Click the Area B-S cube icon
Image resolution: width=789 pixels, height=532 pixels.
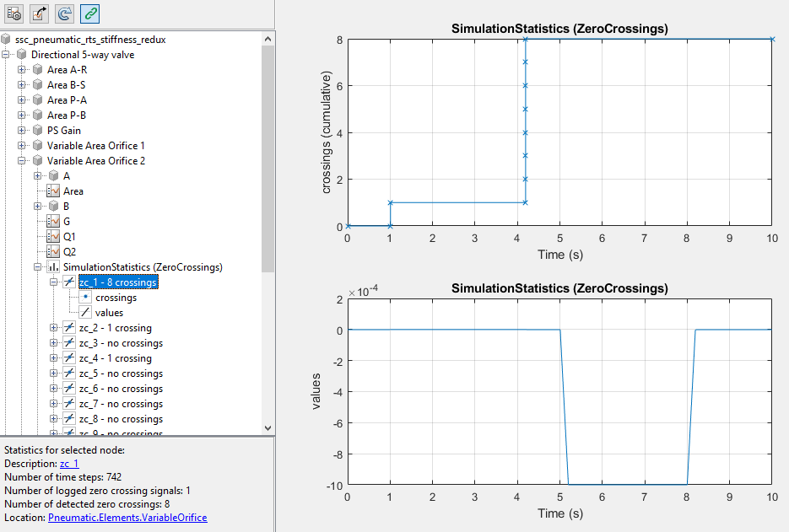[x=38, y=84]
